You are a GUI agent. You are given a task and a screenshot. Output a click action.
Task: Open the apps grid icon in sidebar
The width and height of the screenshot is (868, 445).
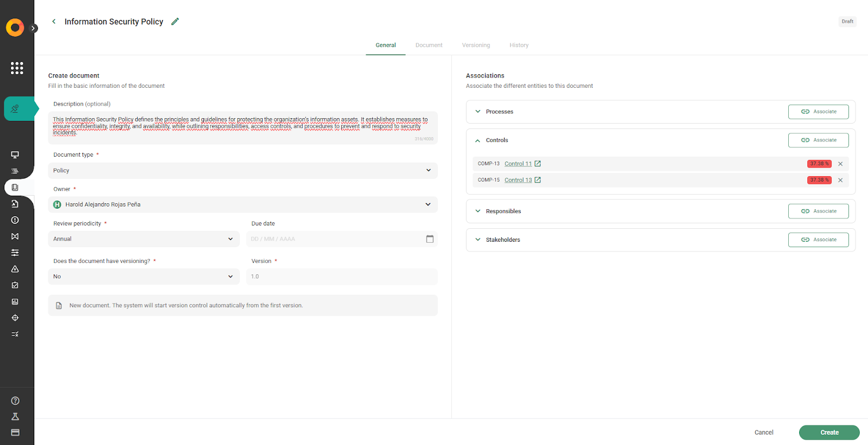point(17,68)
